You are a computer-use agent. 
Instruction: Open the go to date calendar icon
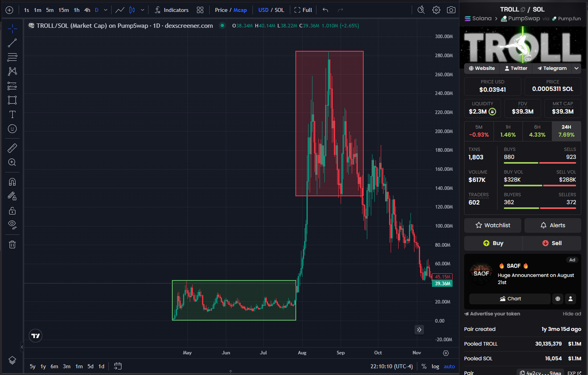118,366
